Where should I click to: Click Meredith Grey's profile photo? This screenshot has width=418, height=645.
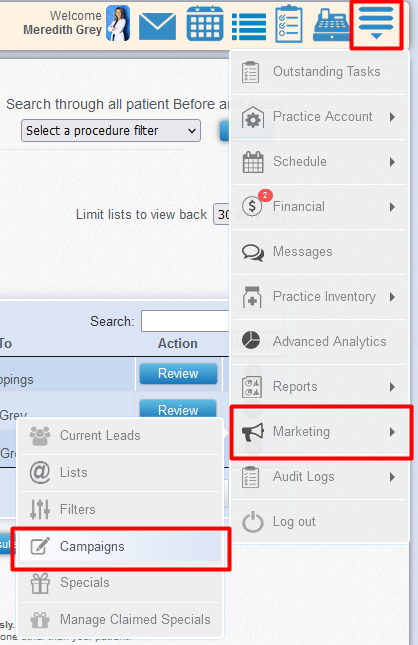[118, 23]
